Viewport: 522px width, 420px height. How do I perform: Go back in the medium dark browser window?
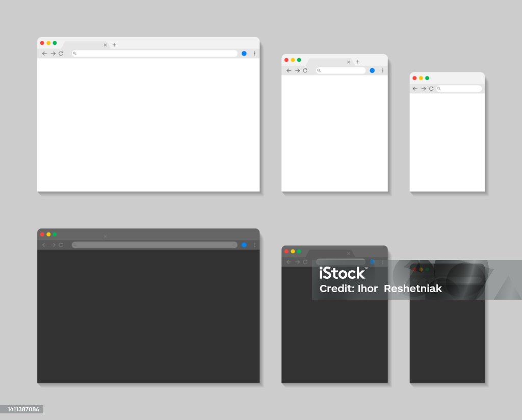click(x=289, y=262)
